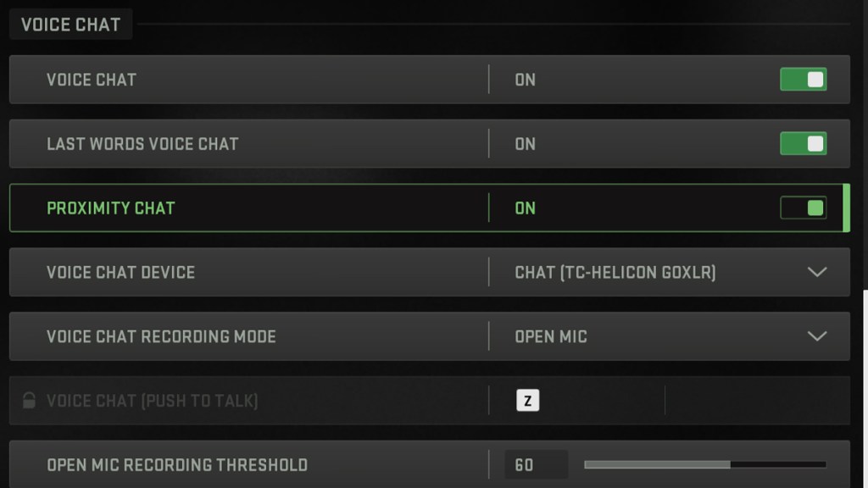Click the Open Mic Recording Threshold label
Image resolution: width=868 pixels, height=488 pixels.
click(x=177, y=464)
